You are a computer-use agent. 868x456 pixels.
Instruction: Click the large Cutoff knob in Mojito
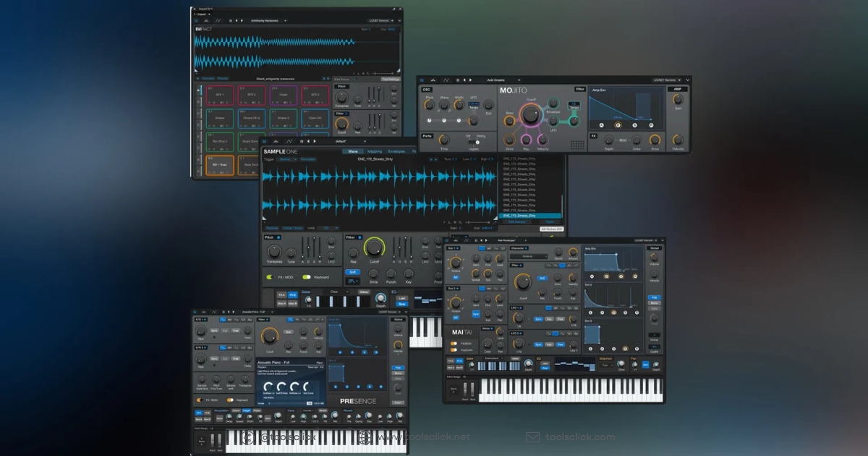pos(530,114)
